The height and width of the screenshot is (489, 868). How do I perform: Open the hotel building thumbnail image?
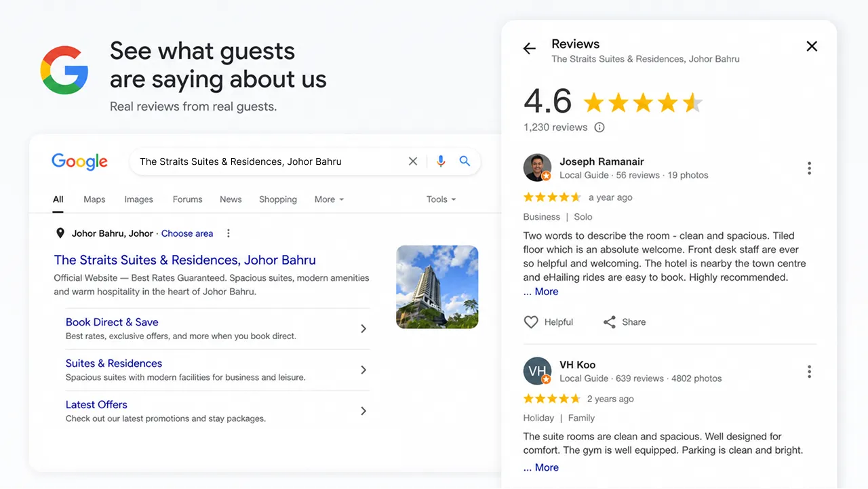437,287
